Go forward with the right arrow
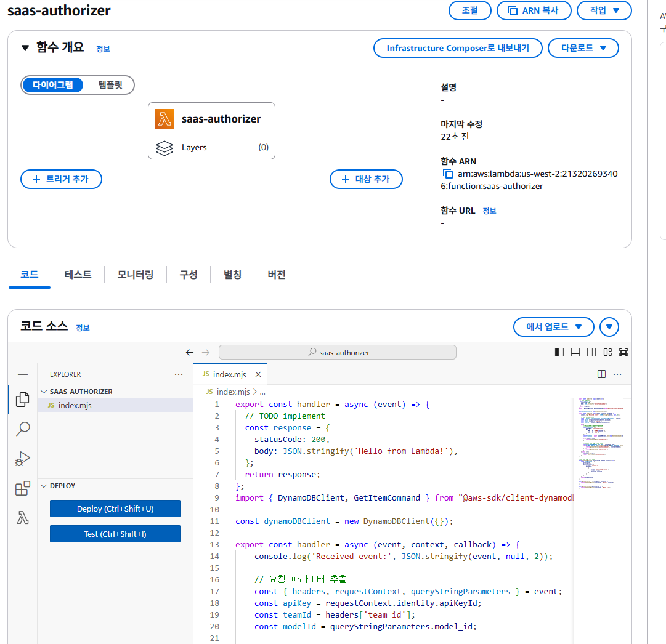This screenshot has height=644, width=666. pyautogui.click(x=206, y=352)
